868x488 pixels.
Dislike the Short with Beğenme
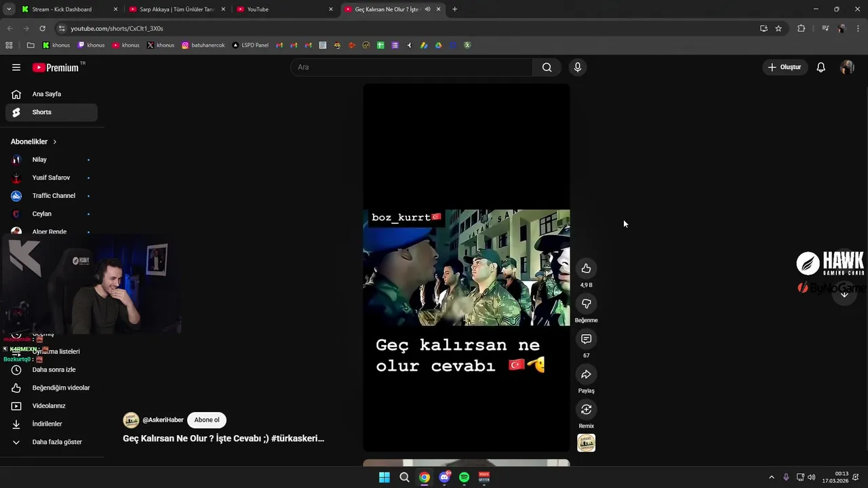point(587,304)
